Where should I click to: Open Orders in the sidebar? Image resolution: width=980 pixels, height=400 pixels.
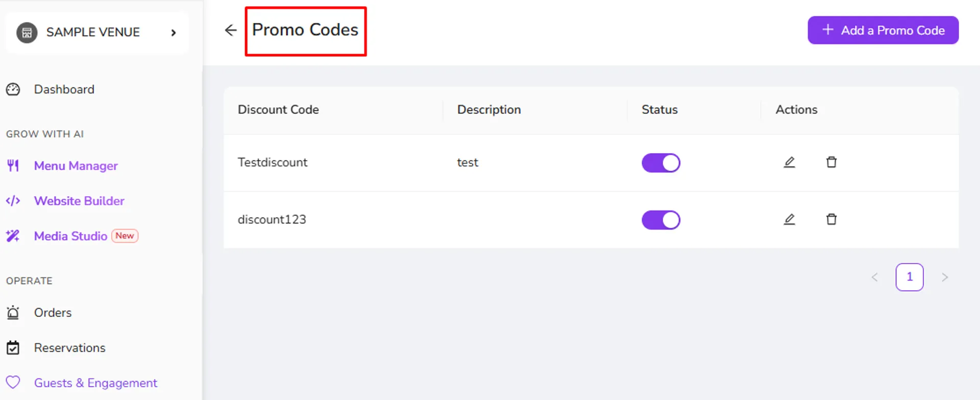click(53, 313)
